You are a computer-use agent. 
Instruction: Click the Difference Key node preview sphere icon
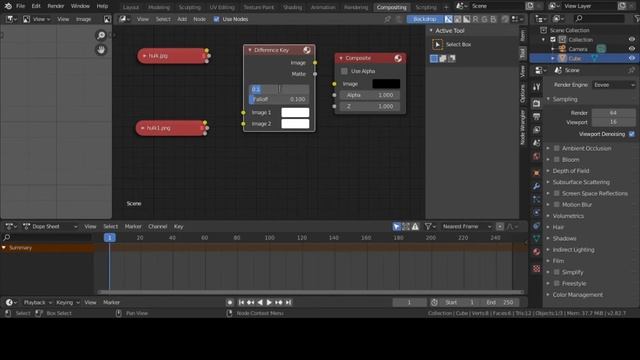(307, 50)
